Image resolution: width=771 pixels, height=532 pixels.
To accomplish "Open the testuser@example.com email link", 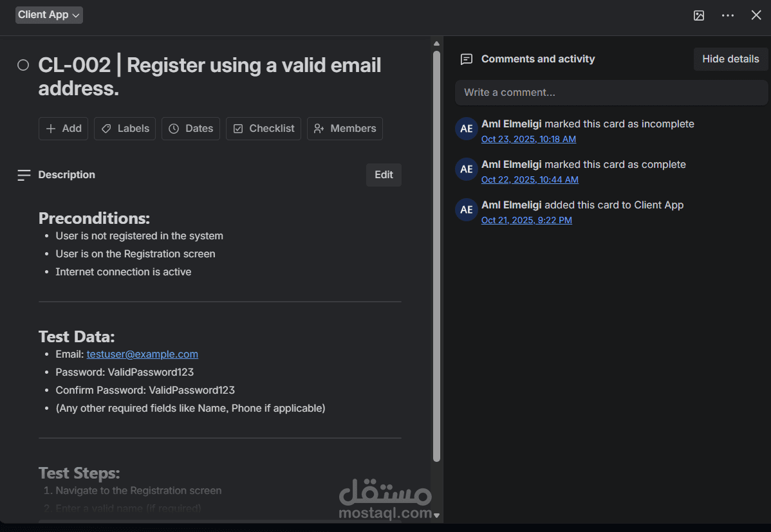I will coord(142,354).
